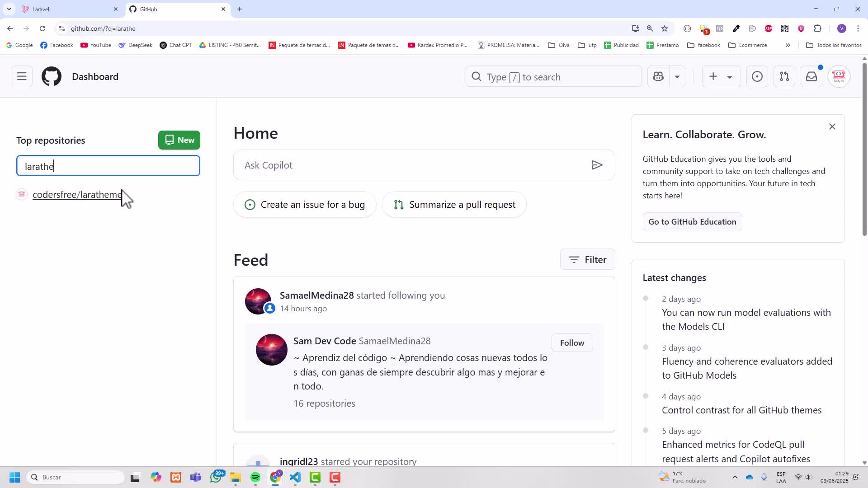Open the Windows Start menu
The height and width of the screenshot is (488, 868).
pos(14,477)
